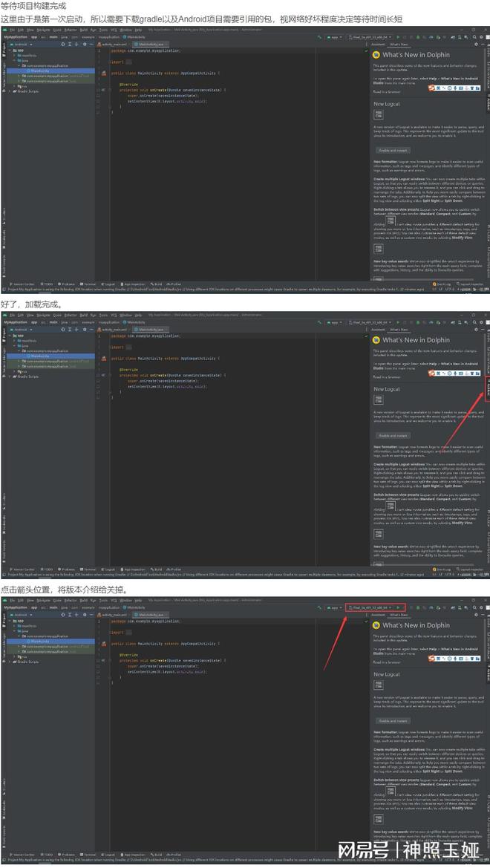Click Read in a browser link in third screenshot

coord(387,662)
